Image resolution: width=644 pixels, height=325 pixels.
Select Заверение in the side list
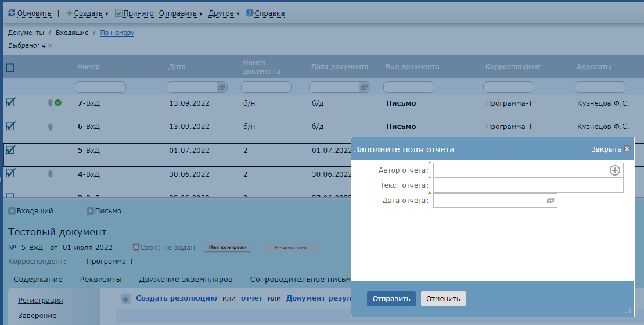(37, 316)
